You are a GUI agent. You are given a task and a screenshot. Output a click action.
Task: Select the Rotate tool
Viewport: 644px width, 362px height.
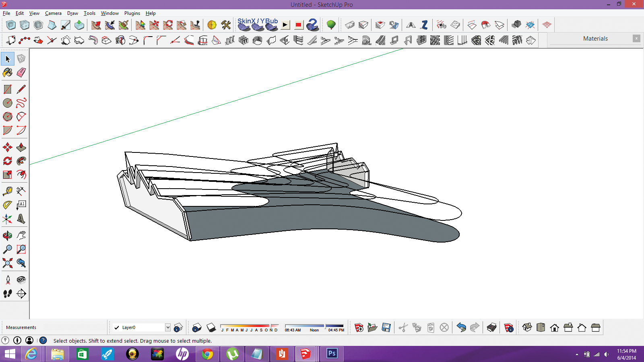click(8, 161)
